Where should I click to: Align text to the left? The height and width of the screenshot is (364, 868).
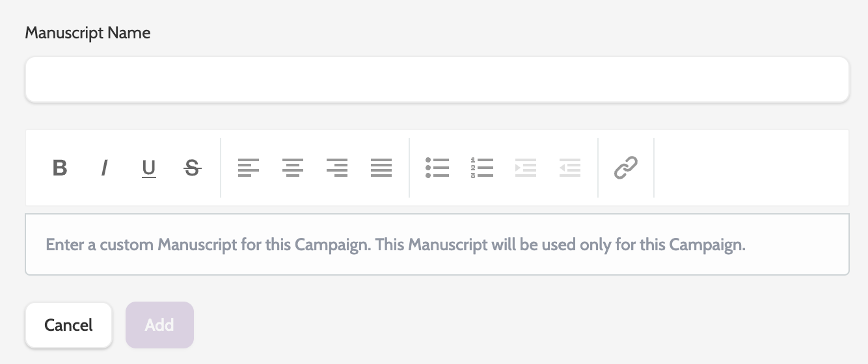[249, 168]
